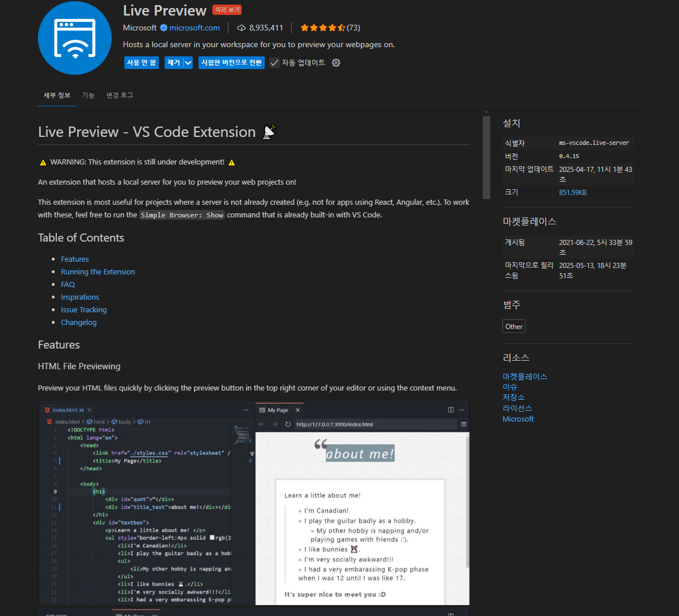This screenshot has width=679, height=616.
Task: Open the microsoft.com publisher link
Action: tap(194, 28)
